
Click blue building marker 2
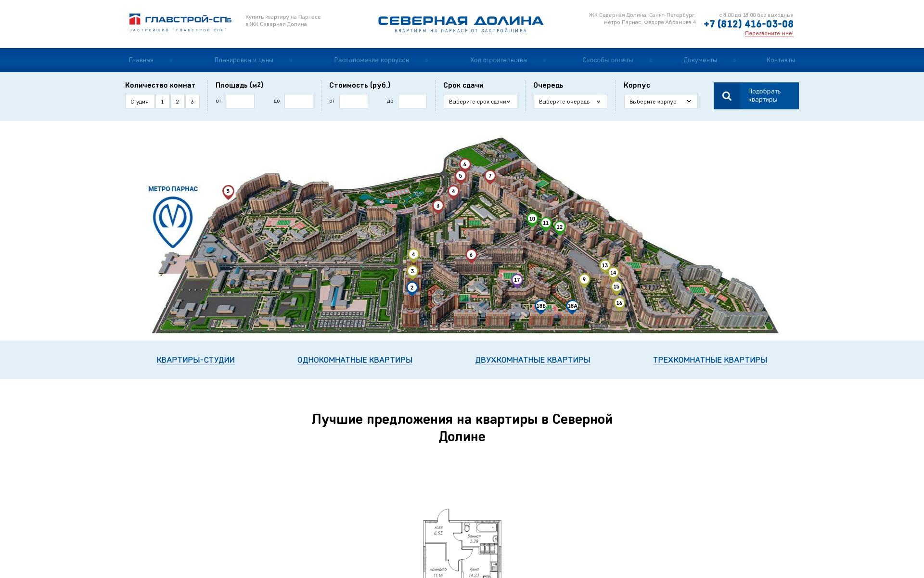click(411, 289)
